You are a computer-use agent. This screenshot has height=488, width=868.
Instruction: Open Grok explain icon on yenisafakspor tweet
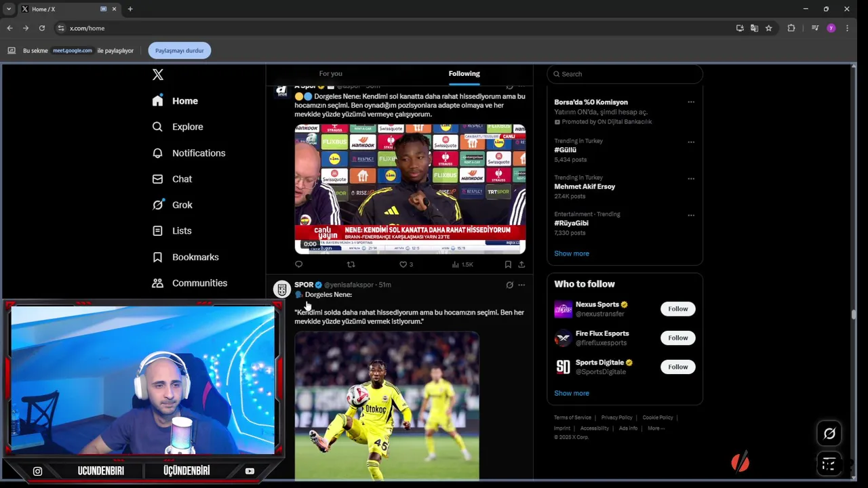509,285
